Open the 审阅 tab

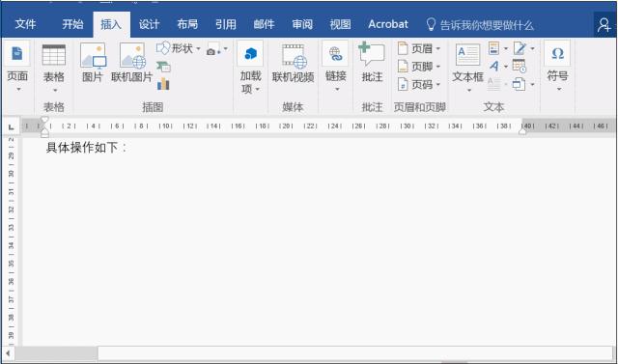coord(302,24)
